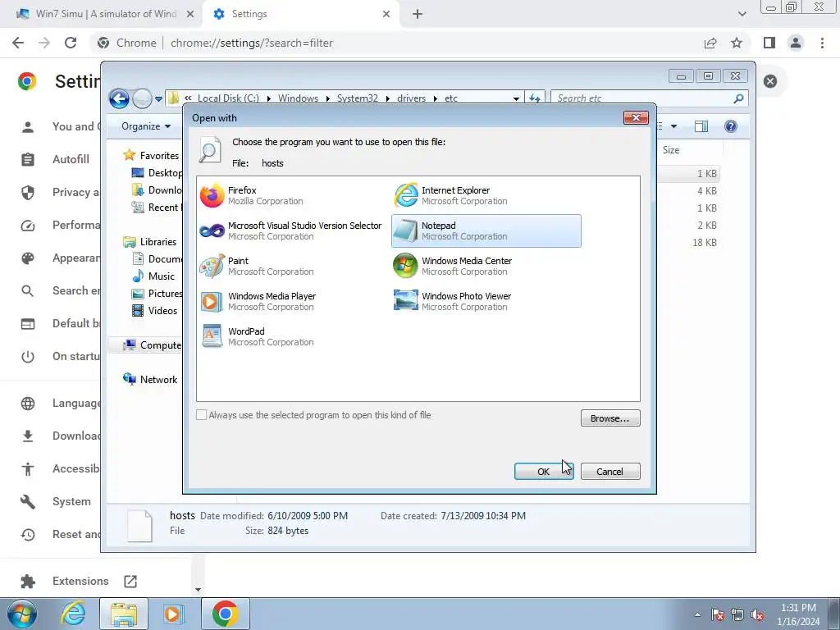Click the muted volume tray icon

coord(757,615)
